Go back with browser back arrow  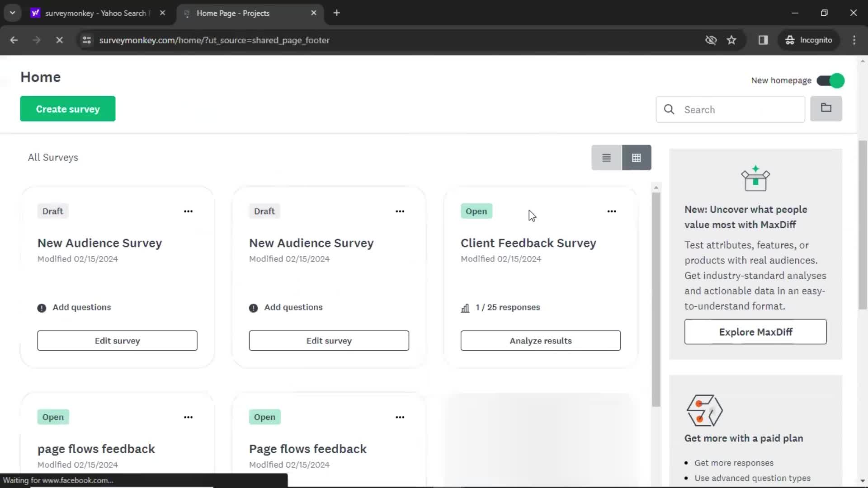tap(14, 40)
